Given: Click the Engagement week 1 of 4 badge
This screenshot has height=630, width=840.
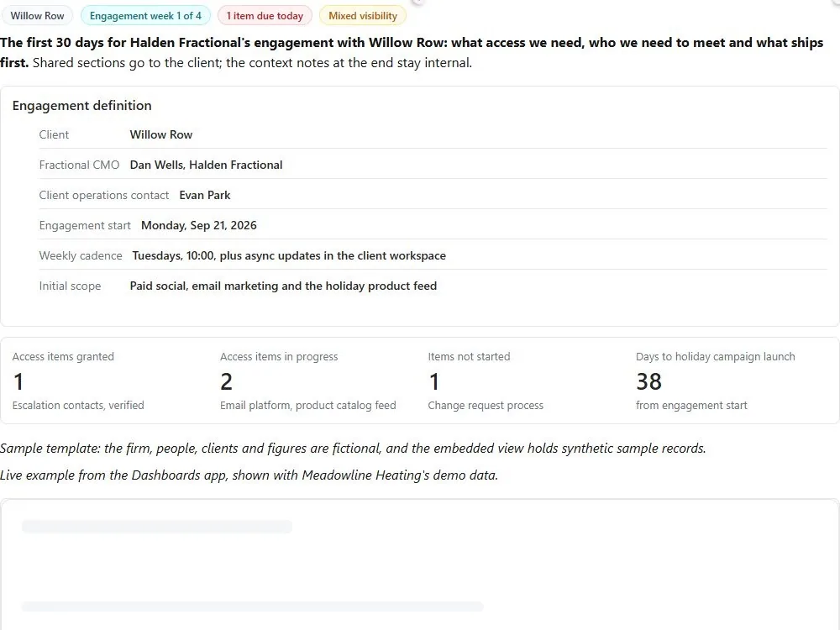Looking at the screenshot, I should coord(145,15).
